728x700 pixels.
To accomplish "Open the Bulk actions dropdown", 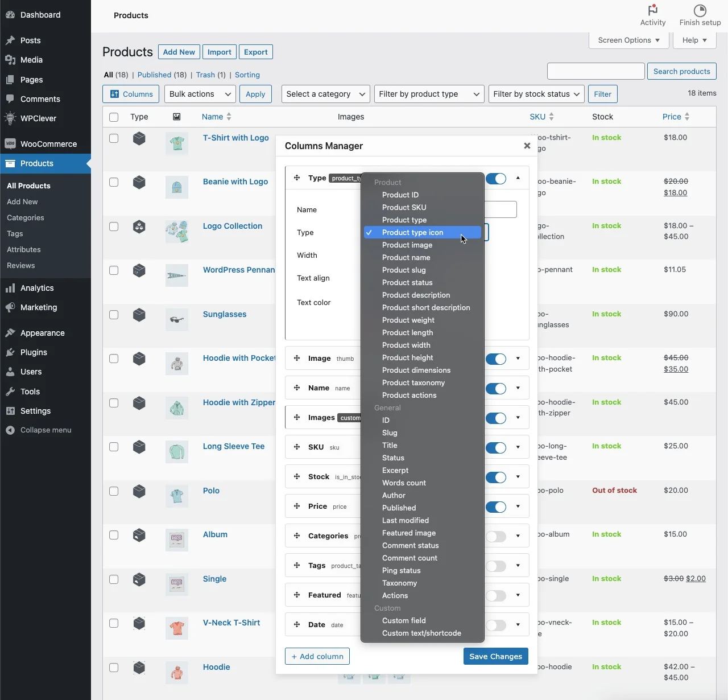I will pos(200,94).
